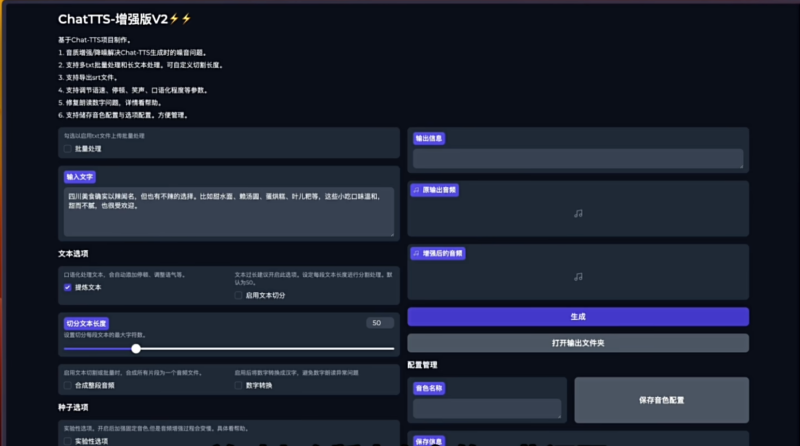Tick the 合成整段音频 checkbox

[x=68, y=385]
